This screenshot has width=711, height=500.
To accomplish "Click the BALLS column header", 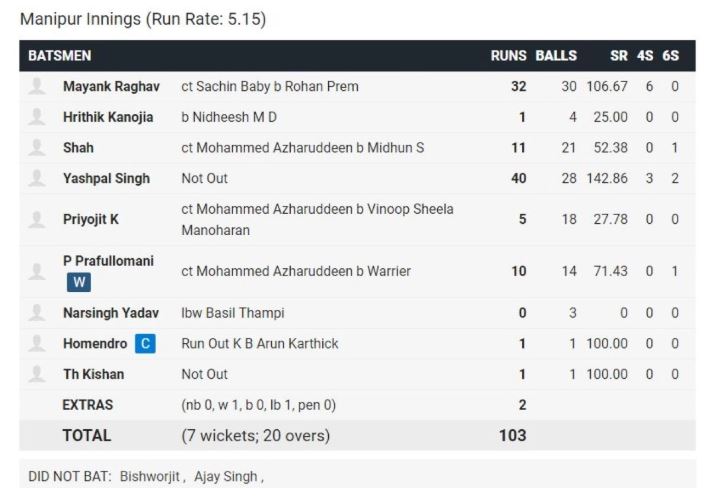I will pos(556,56).
